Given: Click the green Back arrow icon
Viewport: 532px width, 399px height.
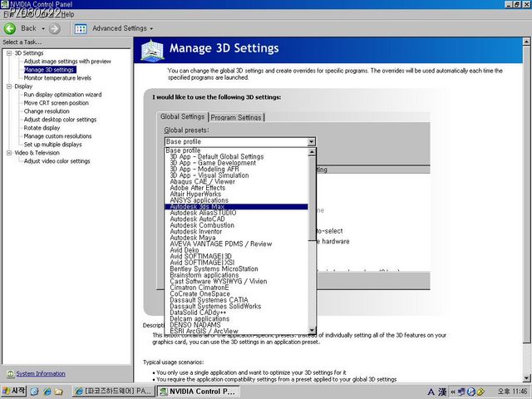Looking at the screenshot, I should 10,28.
